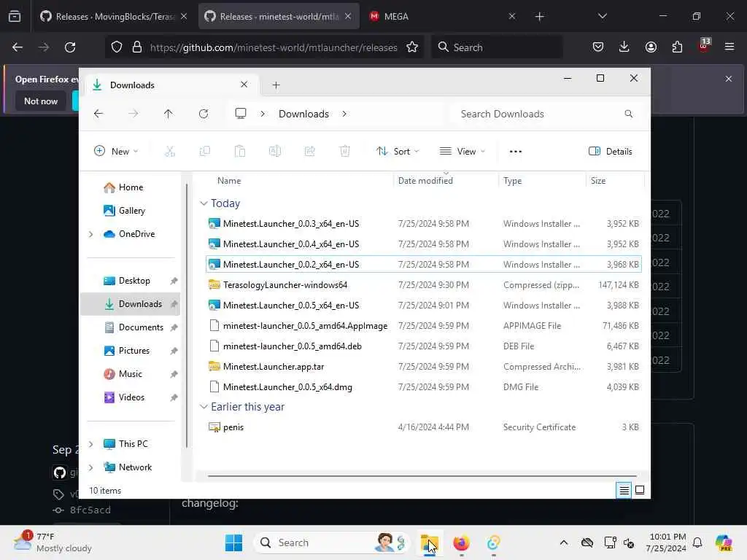Collapse the Today group

point(204,203)
